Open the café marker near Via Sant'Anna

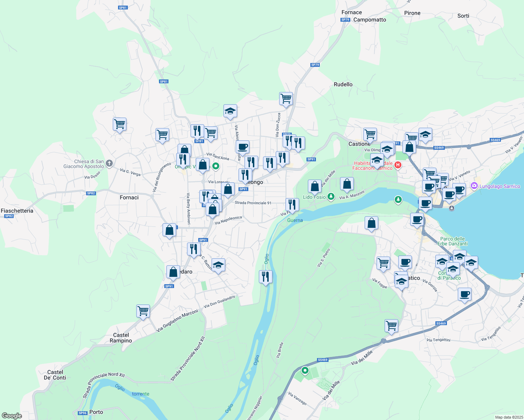(243, 147)
